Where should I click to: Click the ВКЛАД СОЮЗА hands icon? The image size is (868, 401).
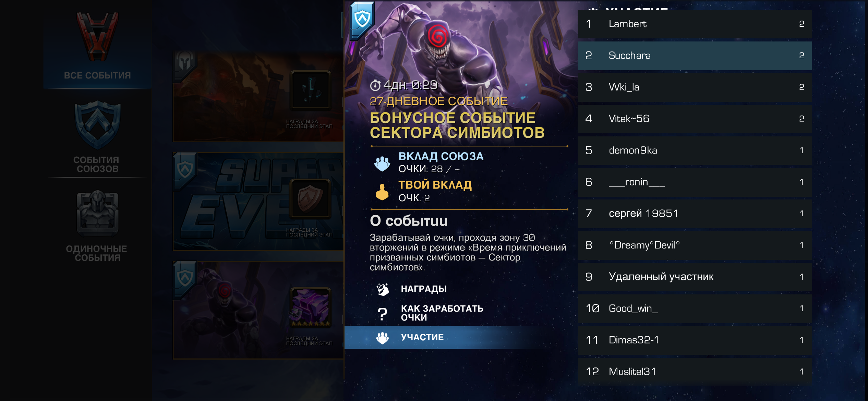coord(382,164)
